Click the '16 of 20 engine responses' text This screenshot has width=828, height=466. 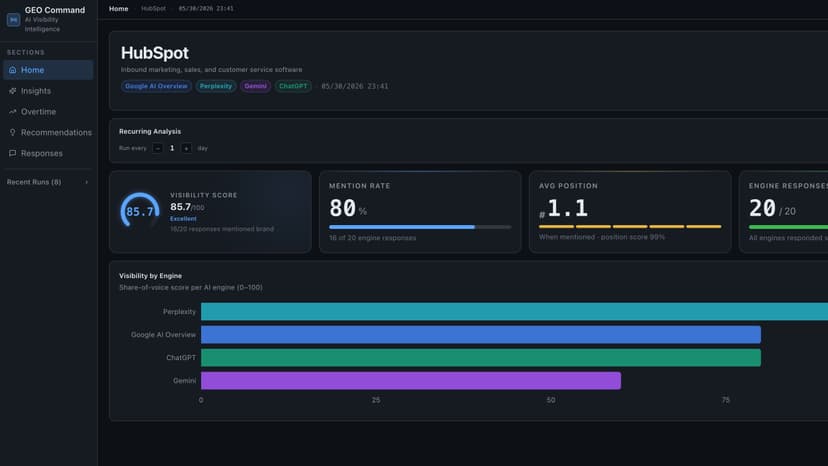(x=372, y=238)
